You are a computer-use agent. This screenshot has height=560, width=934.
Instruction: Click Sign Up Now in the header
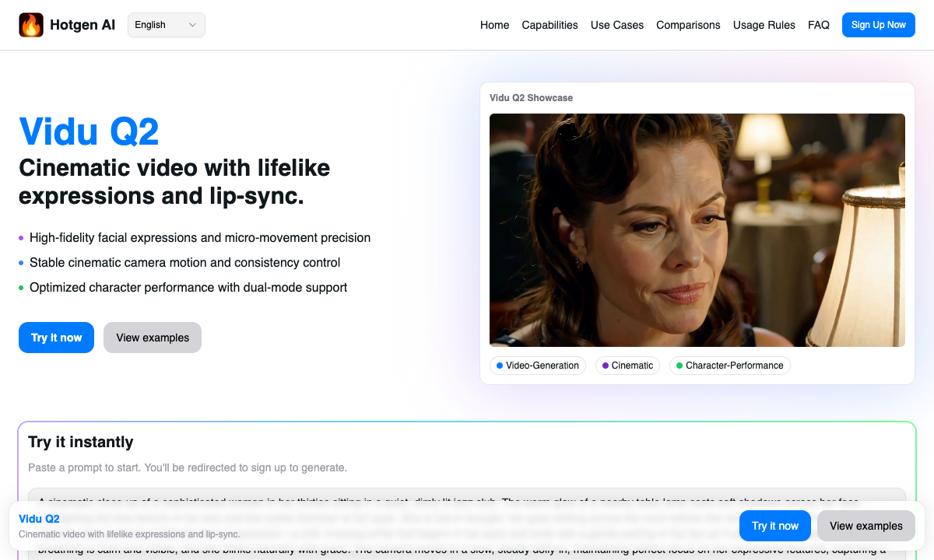point(878,24)
